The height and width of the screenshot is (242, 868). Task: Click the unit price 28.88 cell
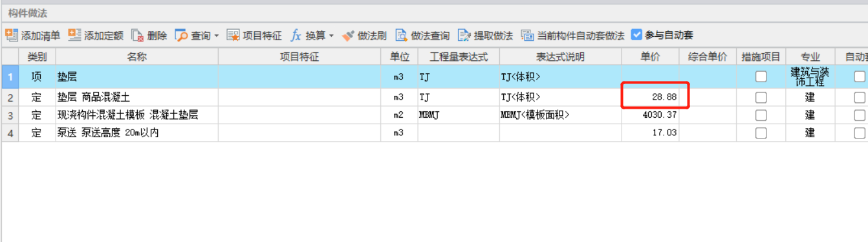click(650, 98)
